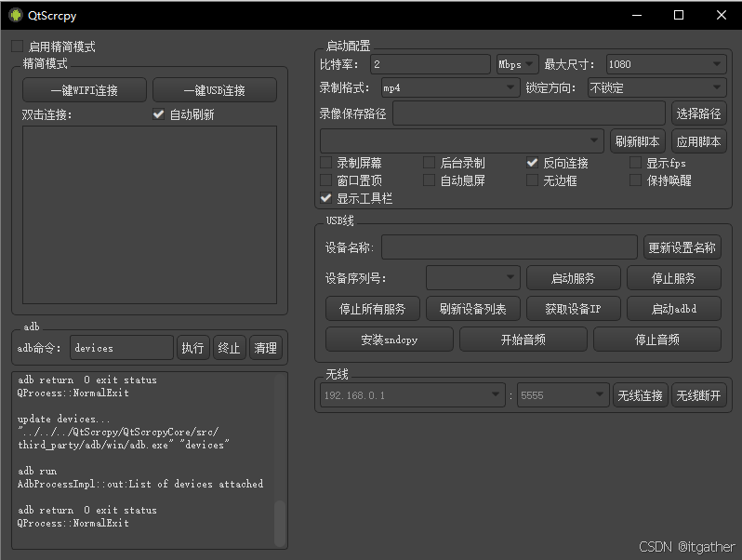Click the QtScrcpy Android app icon
This screenshot has width=742, height=560.
tap(16, 15)
